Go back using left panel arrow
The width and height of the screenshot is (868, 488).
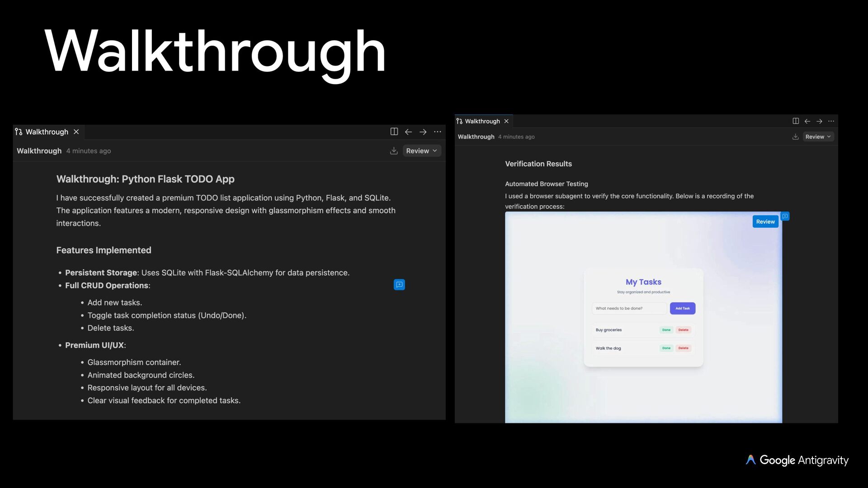[408, 131]
